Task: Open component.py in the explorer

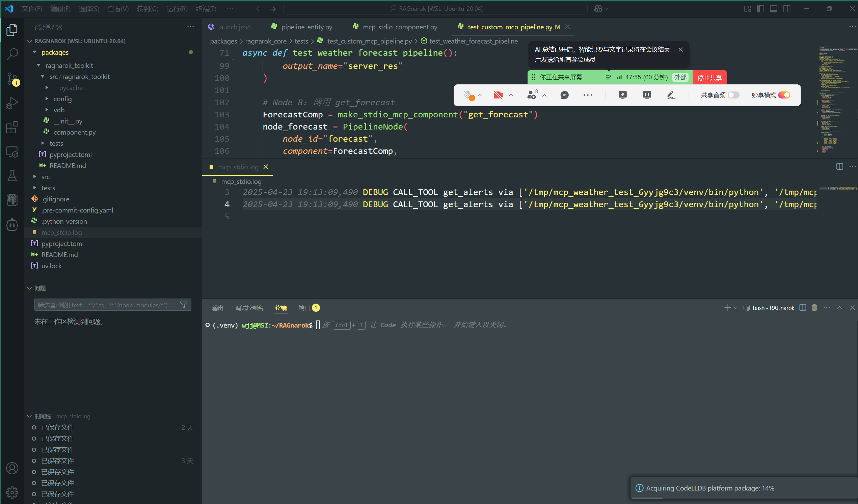Action: pyautogui.click(x=74, y=132)
